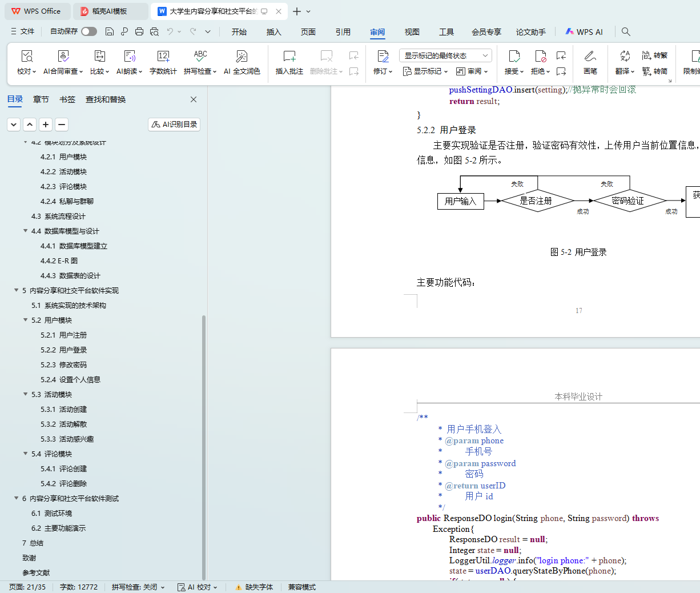Toggle the 自动保存 autosave switch
The height and width of the screenshot is (593, 700).
(x=88, y=31)
